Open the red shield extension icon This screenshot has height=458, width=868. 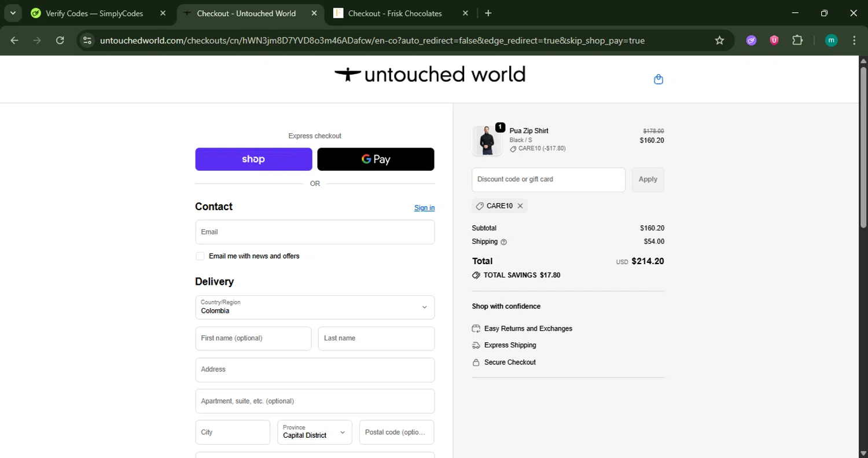[x=774, y=40]
